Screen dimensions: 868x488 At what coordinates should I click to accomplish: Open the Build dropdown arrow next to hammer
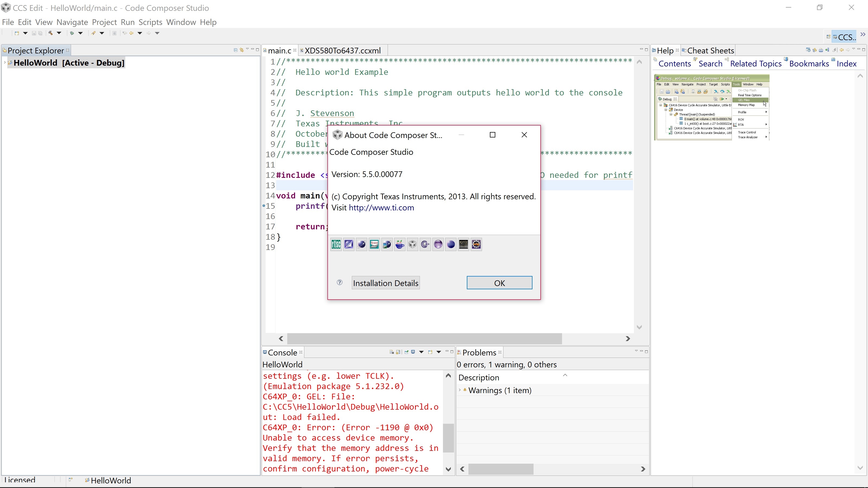[59, 33]
